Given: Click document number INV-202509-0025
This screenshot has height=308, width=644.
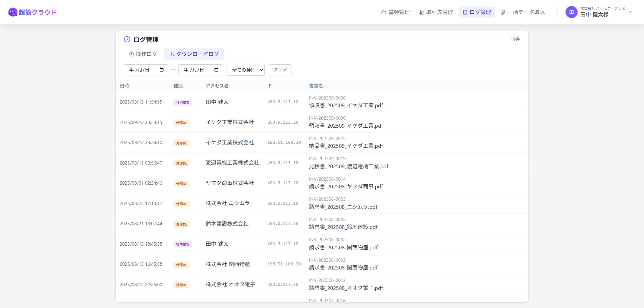Looking at the screenshot, I should point(327,138).
